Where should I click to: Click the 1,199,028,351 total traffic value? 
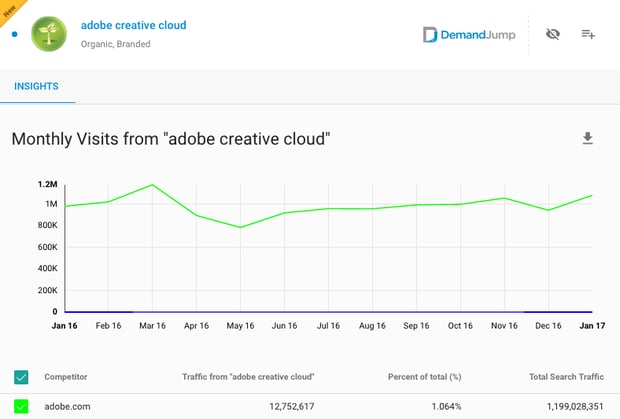pos(575,406)
